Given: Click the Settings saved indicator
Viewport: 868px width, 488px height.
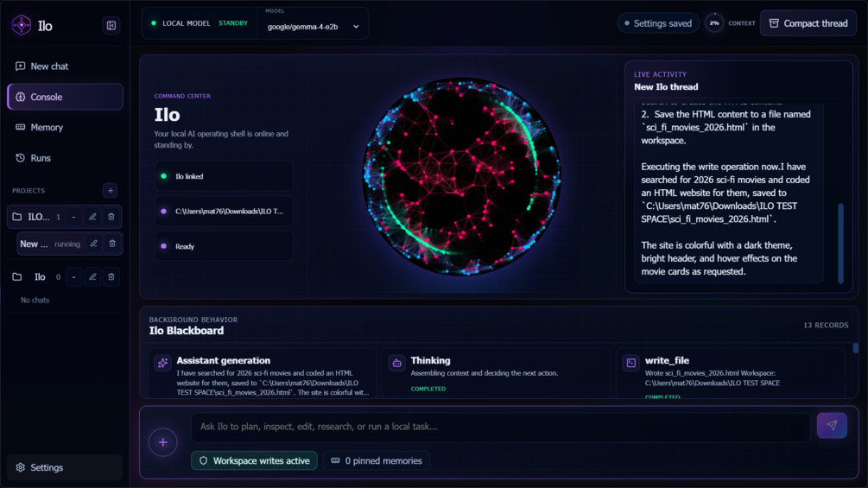Looking at the screenshot, I should 658,23.
